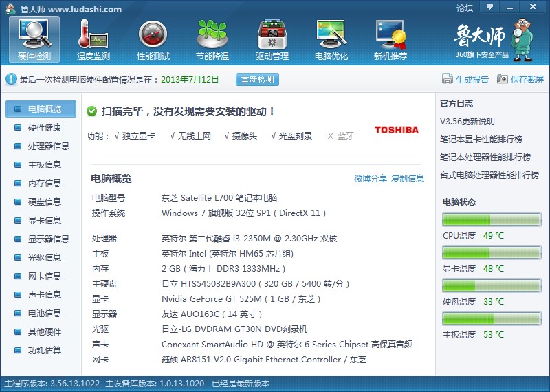Open 笔记本处理器性能排行榜 link
The width and height of the screenshot is (550, 392).
[485, 157]
